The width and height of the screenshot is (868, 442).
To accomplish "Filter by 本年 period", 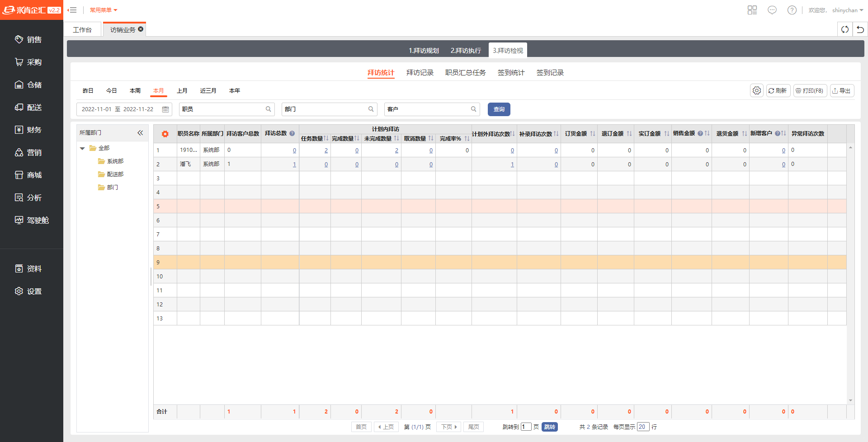I will [234, 91].
